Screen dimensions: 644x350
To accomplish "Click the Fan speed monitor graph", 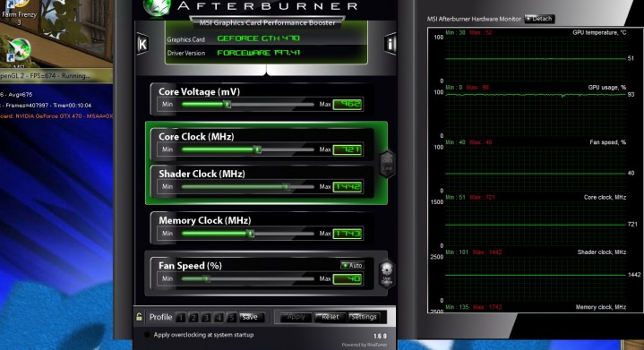I will 536,168.
